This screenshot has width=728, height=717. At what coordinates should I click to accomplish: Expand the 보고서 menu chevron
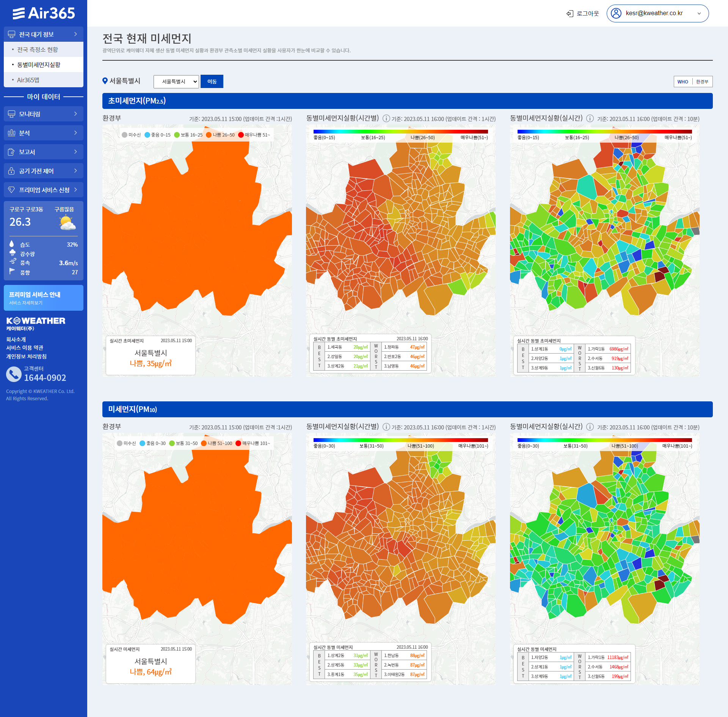(75, 152)
